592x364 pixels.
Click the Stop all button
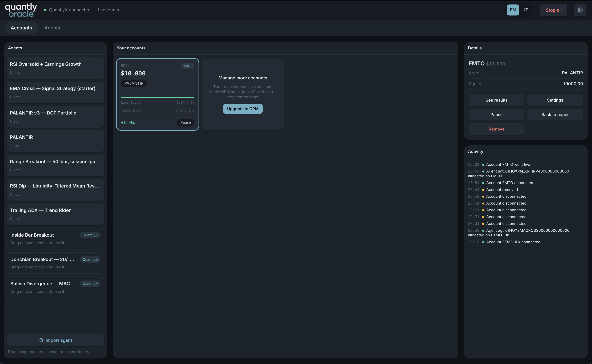point(553,10)
